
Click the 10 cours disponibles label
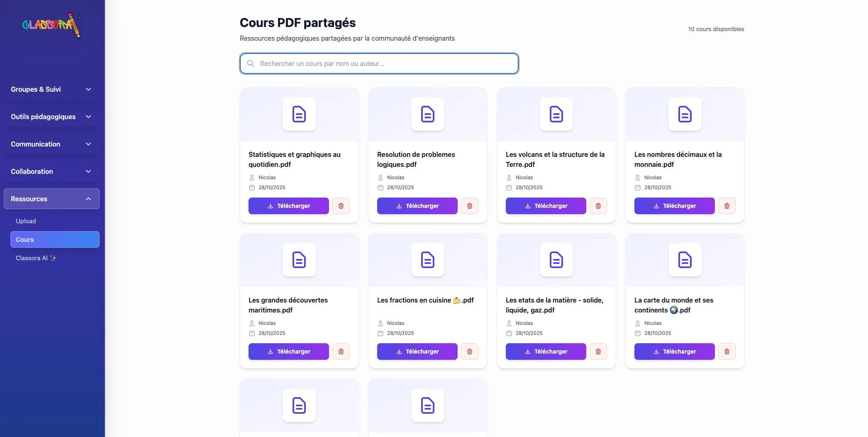[716, 29]
